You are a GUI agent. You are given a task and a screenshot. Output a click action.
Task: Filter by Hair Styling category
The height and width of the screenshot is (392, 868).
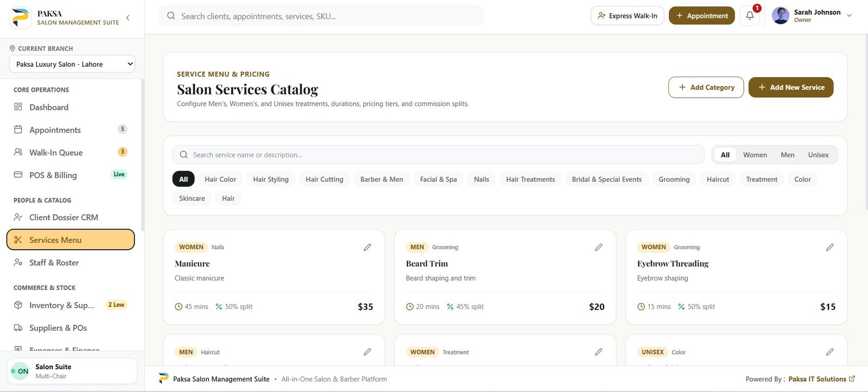point(271,179)
